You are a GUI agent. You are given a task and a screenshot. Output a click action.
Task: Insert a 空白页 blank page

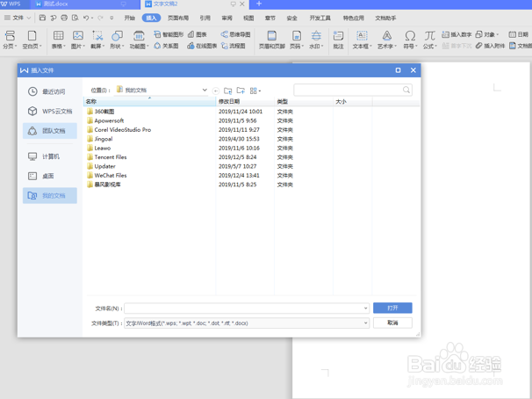tap(32, 40)
